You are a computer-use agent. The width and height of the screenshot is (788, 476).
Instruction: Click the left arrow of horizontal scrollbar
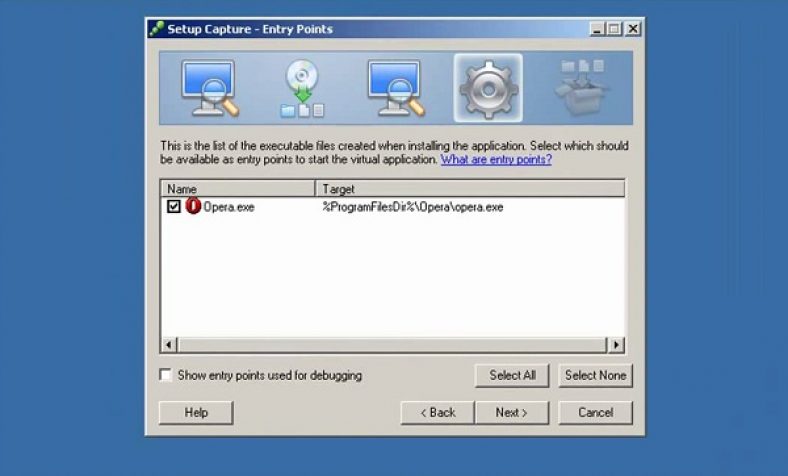[x=169, y=345]
